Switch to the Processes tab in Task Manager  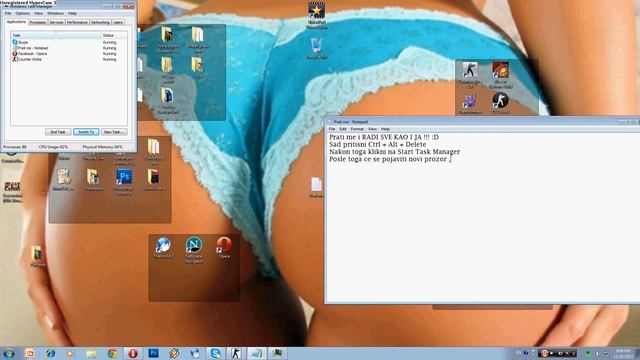coord(38,22)
